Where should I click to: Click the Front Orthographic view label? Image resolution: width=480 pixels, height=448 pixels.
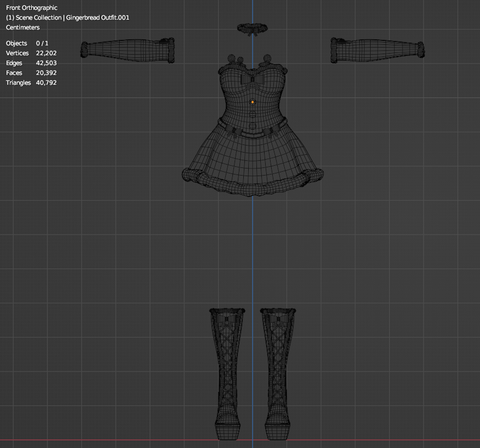coord(32,8)
